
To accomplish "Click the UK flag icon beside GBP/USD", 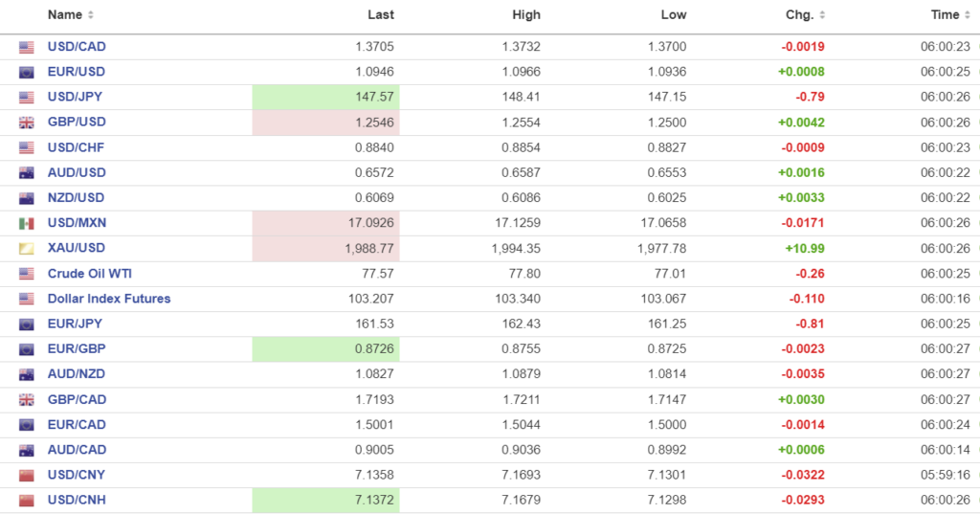I will click(x=26, y=123).
